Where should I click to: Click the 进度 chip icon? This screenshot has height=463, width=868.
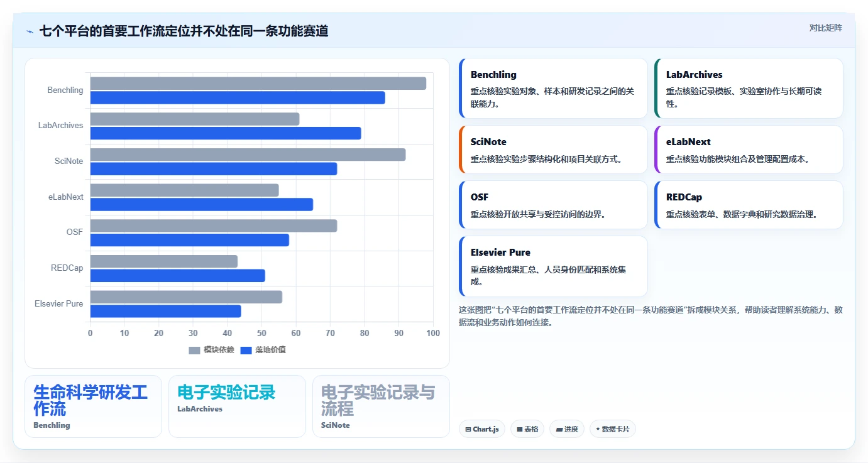tap(559, 430)
